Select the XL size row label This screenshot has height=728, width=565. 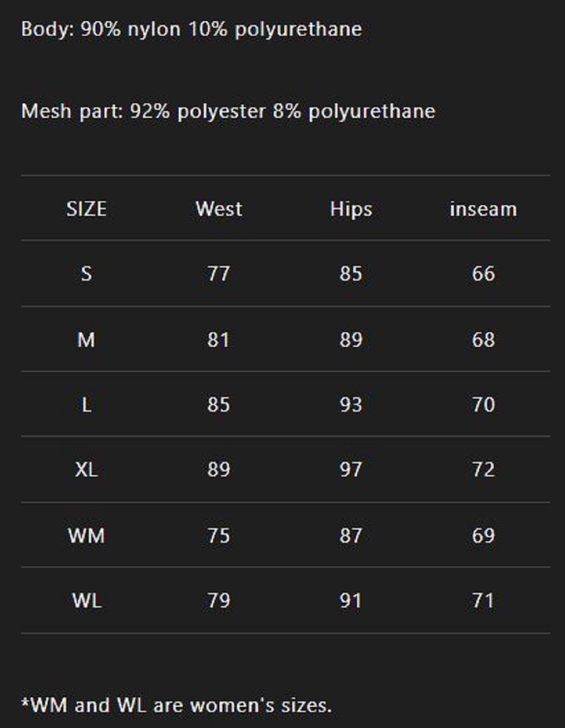(86, 470)
